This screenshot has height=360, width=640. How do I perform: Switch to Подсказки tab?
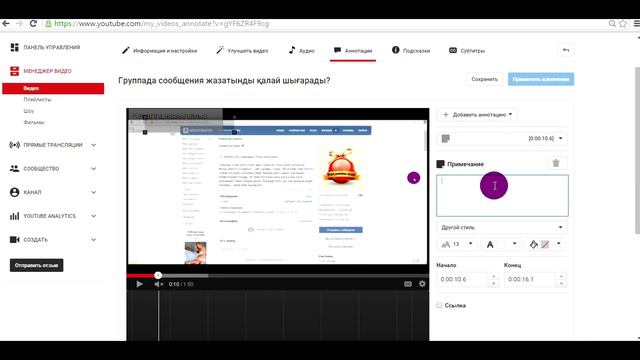tap(411, 51)
